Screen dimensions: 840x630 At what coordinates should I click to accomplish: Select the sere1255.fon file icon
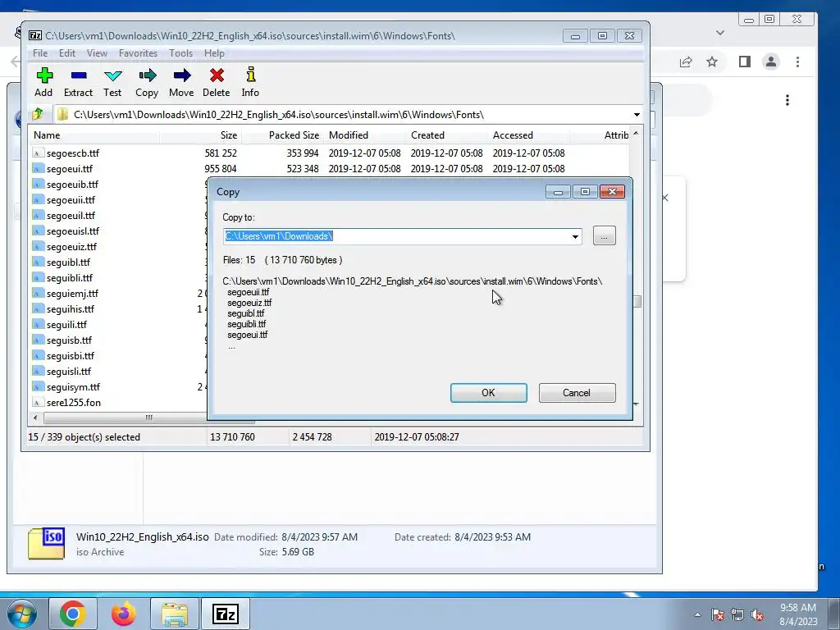point(38,402)
